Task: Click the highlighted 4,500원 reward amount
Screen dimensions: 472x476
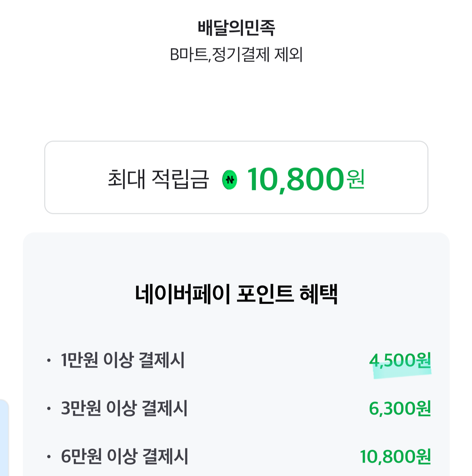Action: pos(400,360)
